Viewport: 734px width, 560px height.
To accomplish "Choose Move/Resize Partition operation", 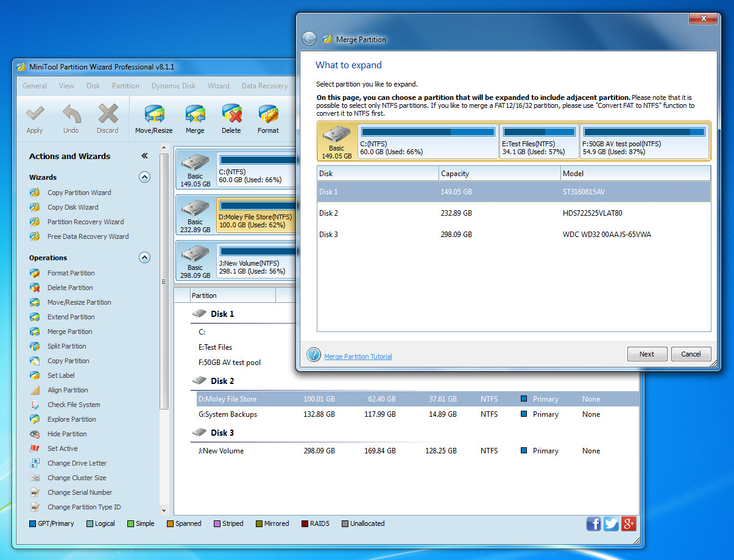I will pos(79,302).
